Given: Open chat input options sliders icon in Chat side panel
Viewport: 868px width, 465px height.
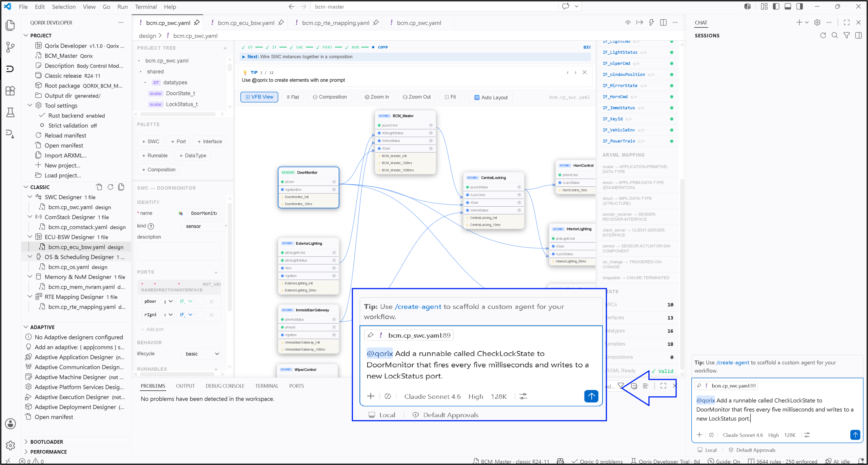Looking at the screenshot, I should tap(807, 435).
